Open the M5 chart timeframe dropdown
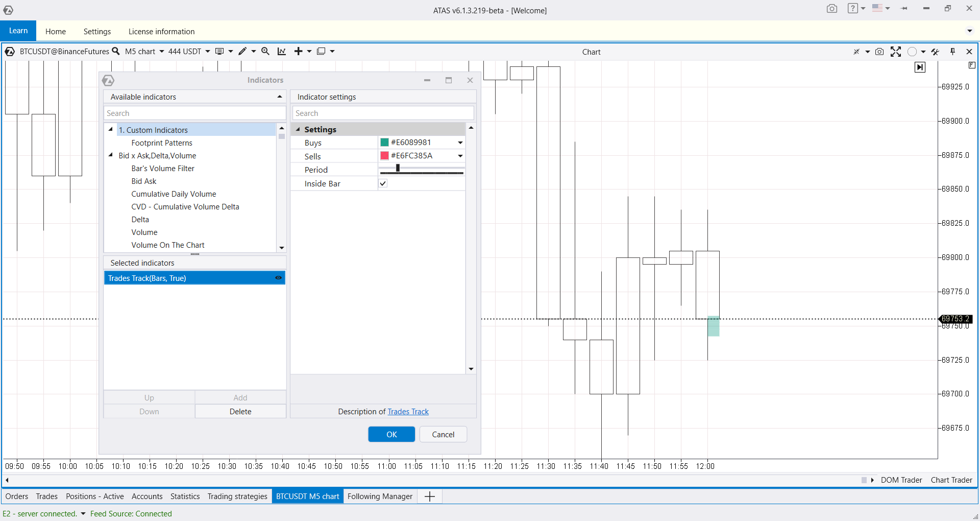 [161, 51]
